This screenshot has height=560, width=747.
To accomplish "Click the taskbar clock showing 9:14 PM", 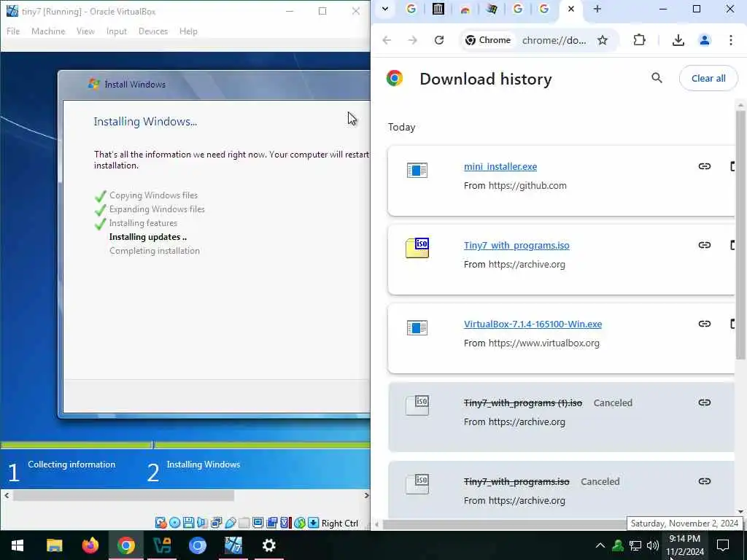I will [684, 545].
